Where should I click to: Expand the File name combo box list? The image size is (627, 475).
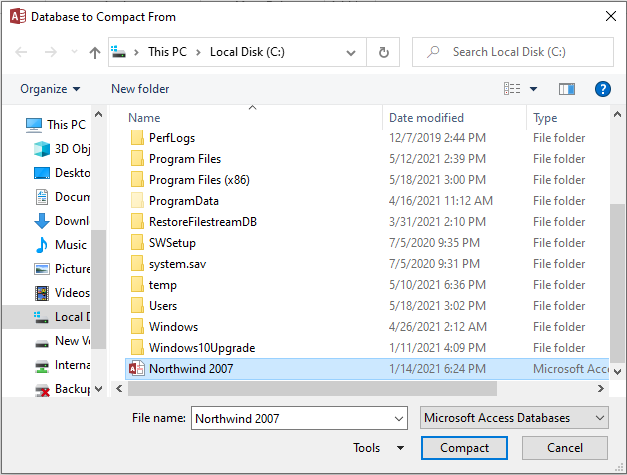tap(399, 419)
